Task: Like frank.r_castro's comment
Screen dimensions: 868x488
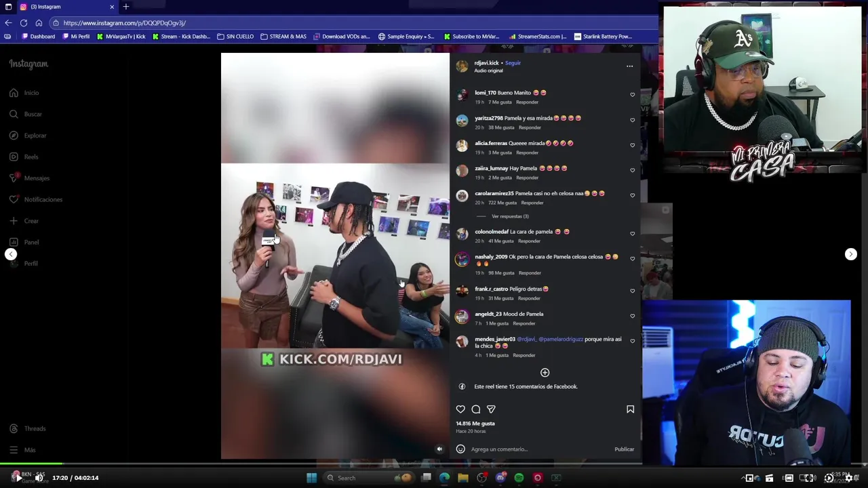Action: point(633,291)
